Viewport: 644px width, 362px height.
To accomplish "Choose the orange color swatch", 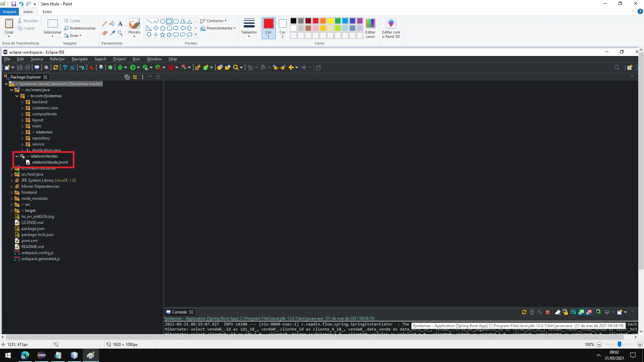I will (x=323, y=21).
